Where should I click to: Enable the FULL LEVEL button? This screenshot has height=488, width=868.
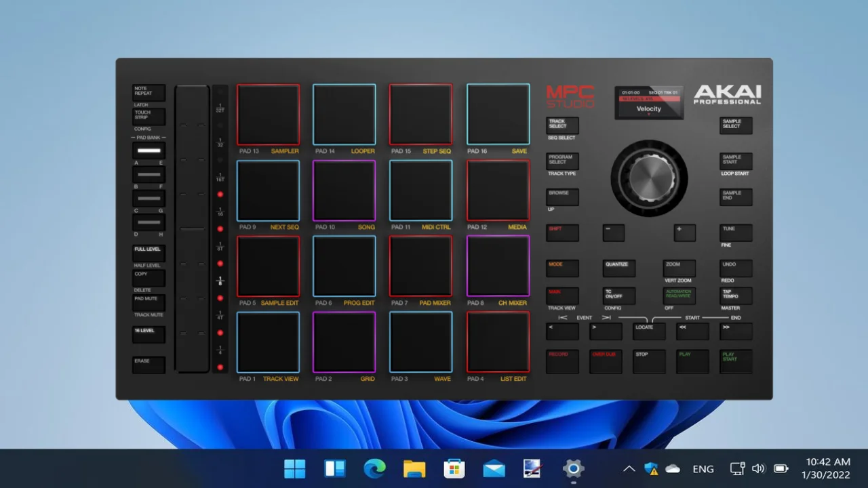click(149, 253)
